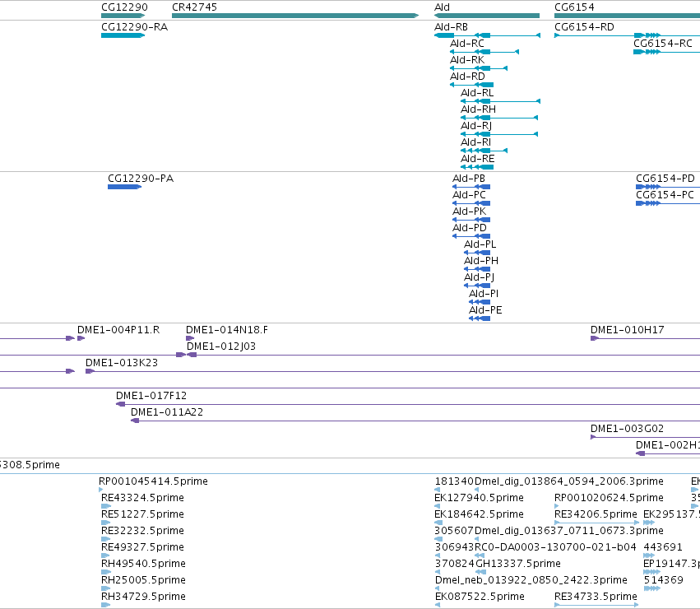Viewport: 700px width, 609px height.
Task: Click protein Ald-PH
Action: tap(481, 261)
